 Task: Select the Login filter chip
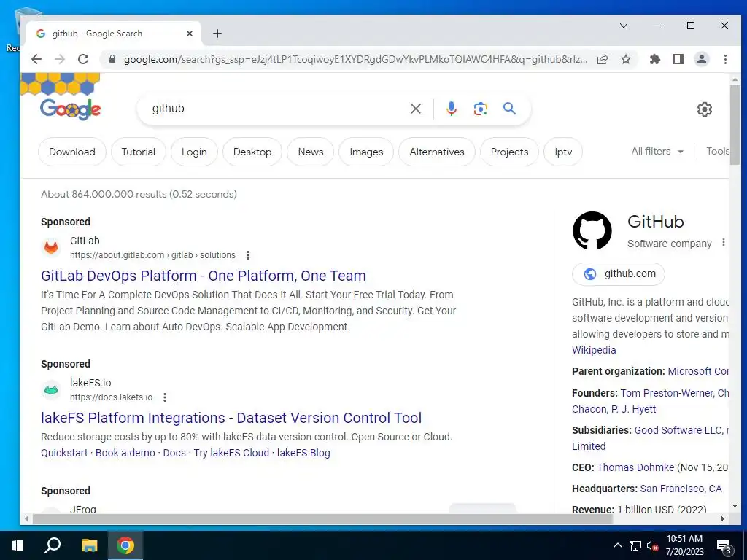194,152
